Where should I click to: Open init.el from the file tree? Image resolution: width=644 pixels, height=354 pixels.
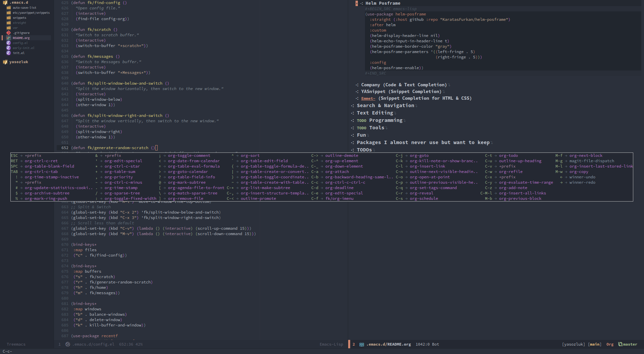(x=19, y=53)
